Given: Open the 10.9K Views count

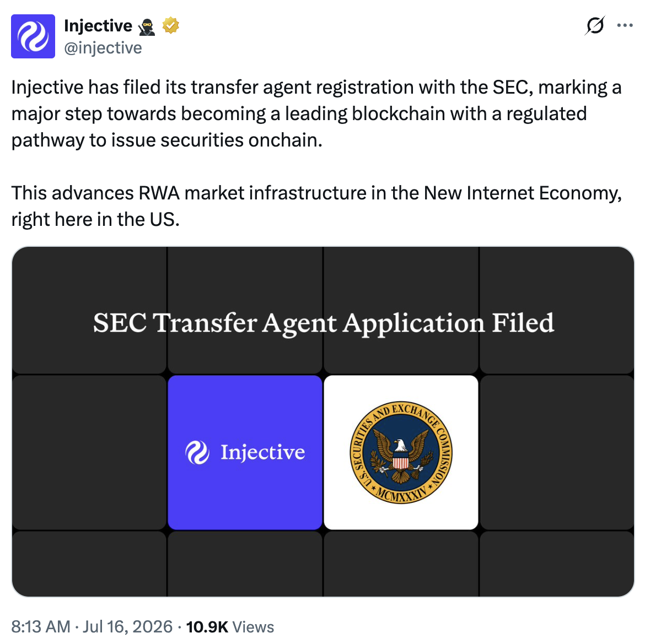Looking at the screenshot, I should point(230,626).
